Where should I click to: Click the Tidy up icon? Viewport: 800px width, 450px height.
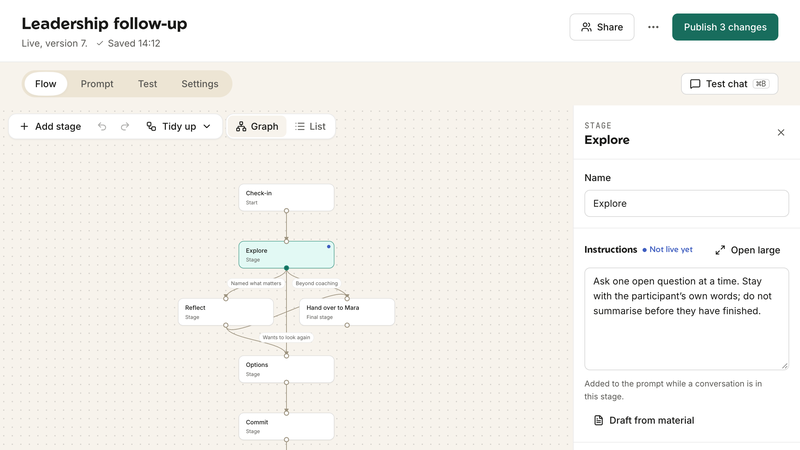tap(151, 127)
